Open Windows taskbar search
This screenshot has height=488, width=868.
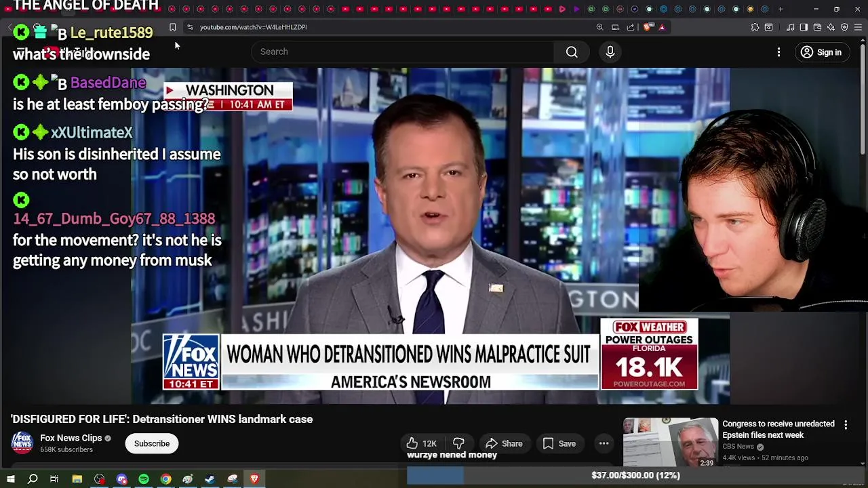click(x=33, y=479)
